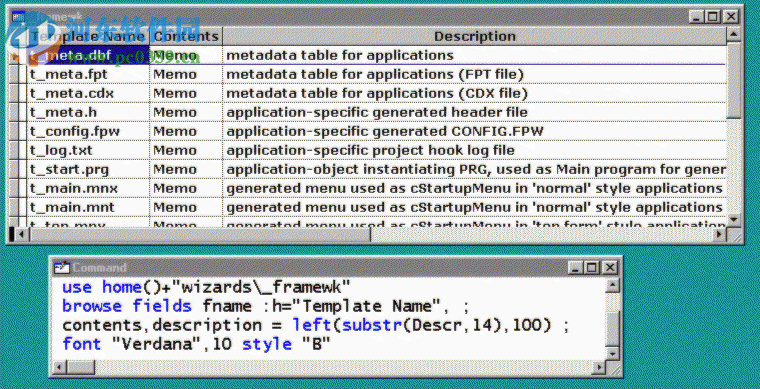Click the 'font "Verdana",10 style' command line
This screenshot has height=389, width=760.
(x=196, y=344)
